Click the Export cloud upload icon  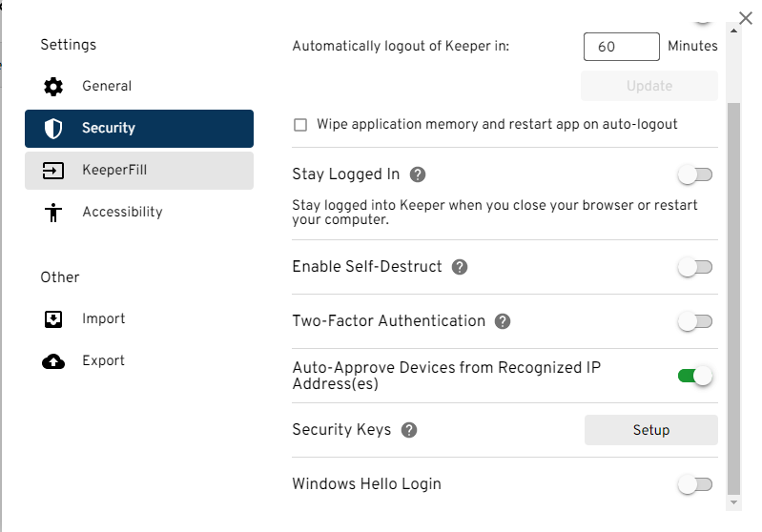pos(53,360)
